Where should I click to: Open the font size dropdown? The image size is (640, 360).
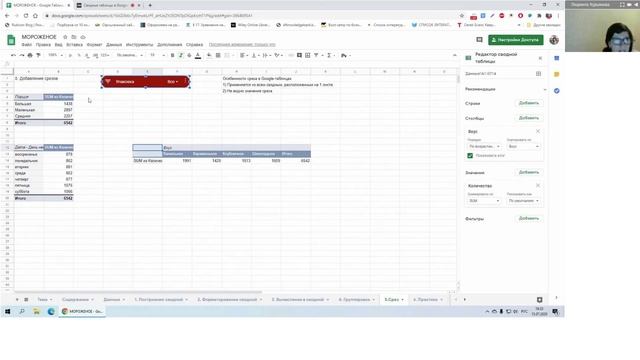[157, 55]
